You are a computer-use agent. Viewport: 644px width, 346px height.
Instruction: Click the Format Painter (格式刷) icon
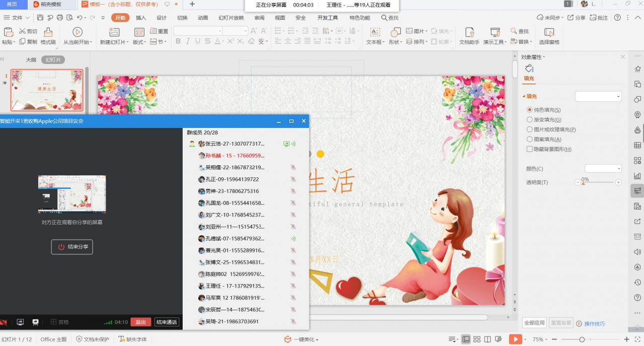pos(48,33)
